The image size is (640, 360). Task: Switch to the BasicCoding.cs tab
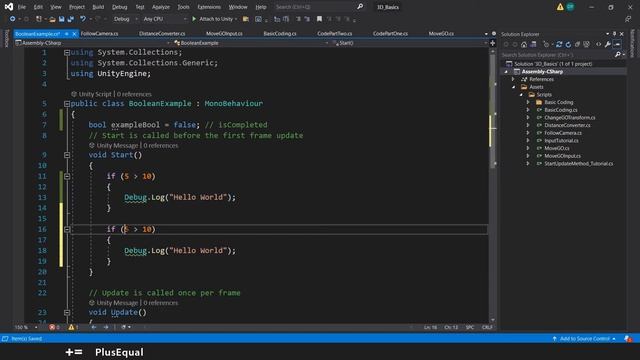(280, 34)
